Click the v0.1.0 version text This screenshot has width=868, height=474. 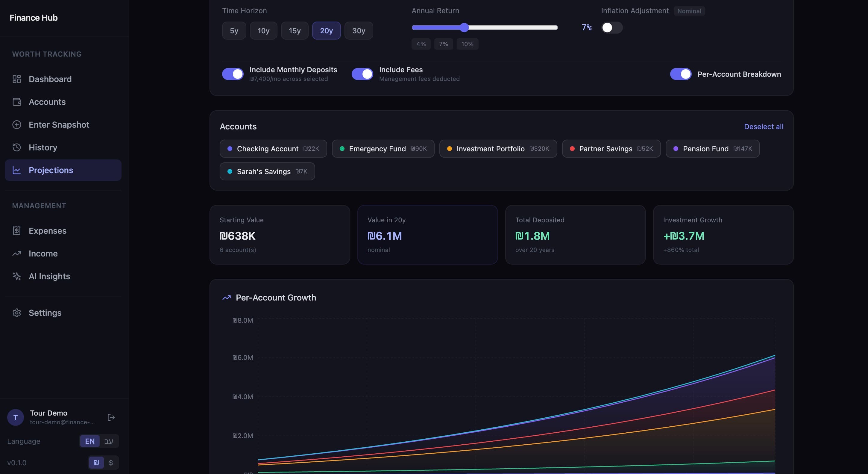16,463
